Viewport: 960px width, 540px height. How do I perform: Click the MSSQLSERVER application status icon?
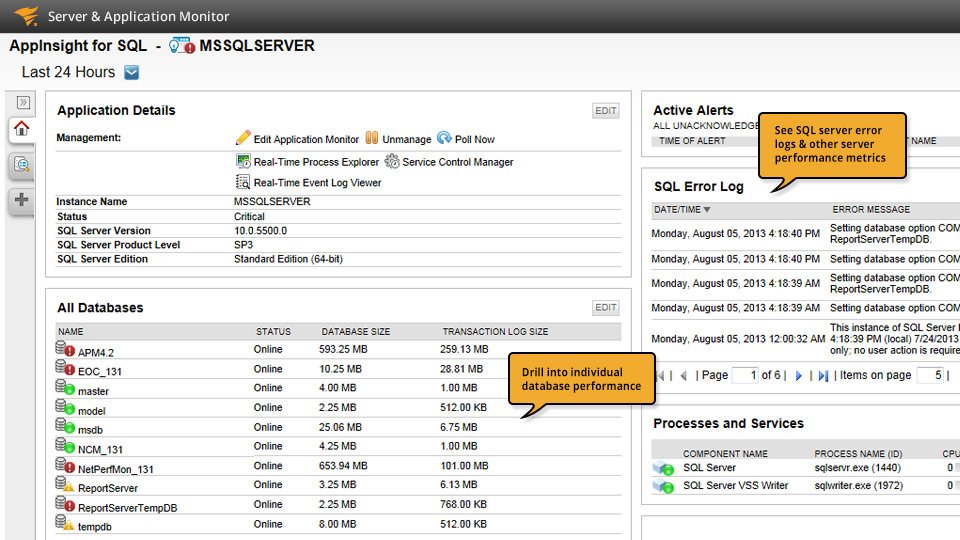182,46
